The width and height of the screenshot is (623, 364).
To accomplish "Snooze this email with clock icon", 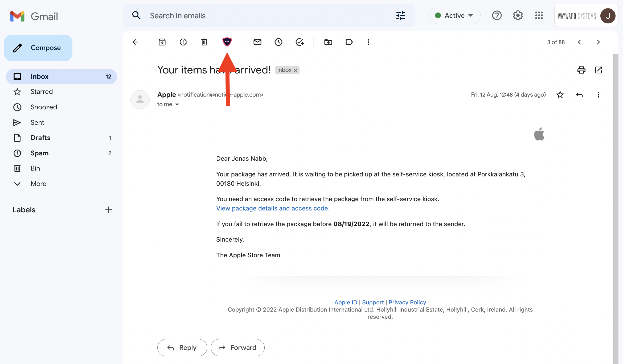I will click(278, 42).
